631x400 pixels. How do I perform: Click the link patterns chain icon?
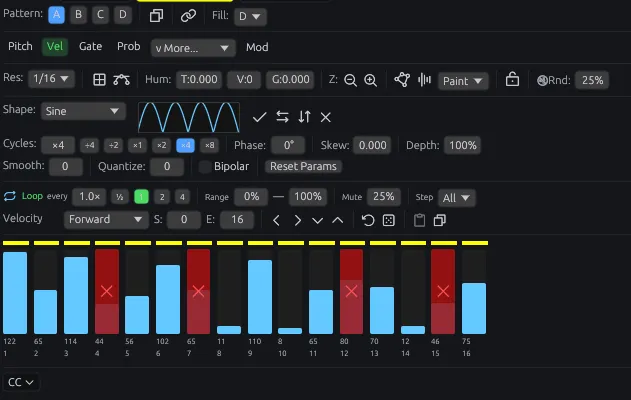[188, 16]
